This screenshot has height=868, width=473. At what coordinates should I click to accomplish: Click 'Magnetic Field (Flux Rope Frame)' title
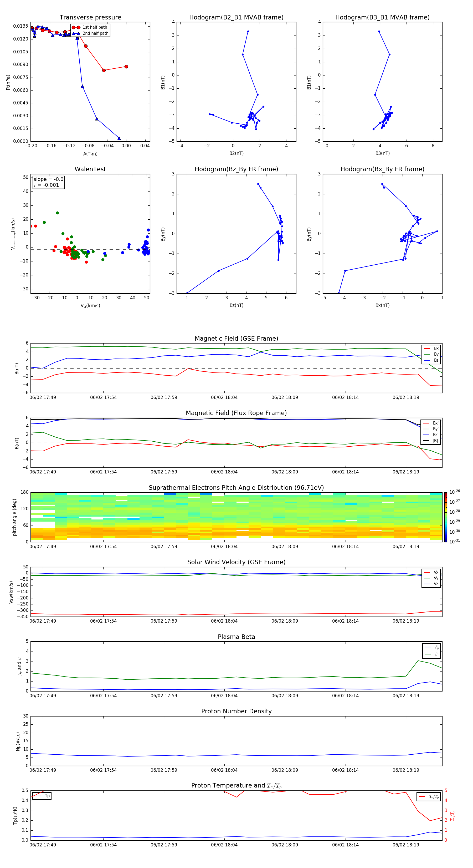(x=236, y=413)
